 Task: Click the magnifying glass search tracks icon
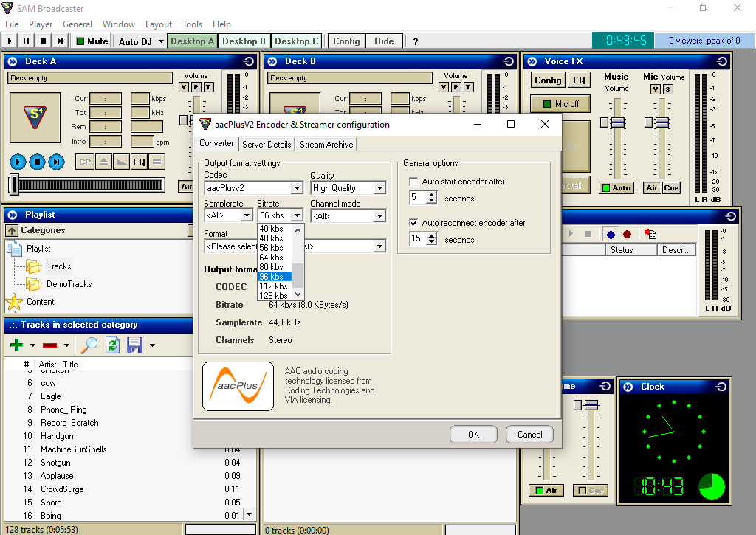click(89, 345)
